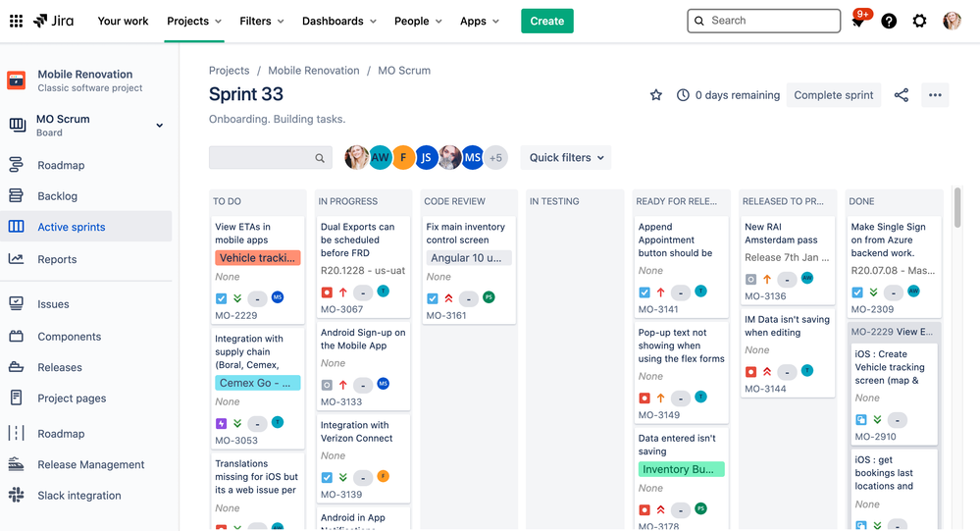This screenshot has width=980, height=531.
Task: Open Quick filters dropdown
Action: [566, 158]
